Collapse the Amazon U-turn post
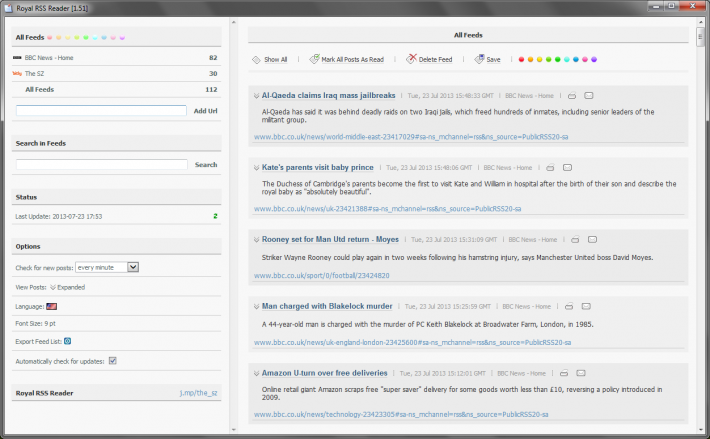The image size is (710, 439). point(256,373)
